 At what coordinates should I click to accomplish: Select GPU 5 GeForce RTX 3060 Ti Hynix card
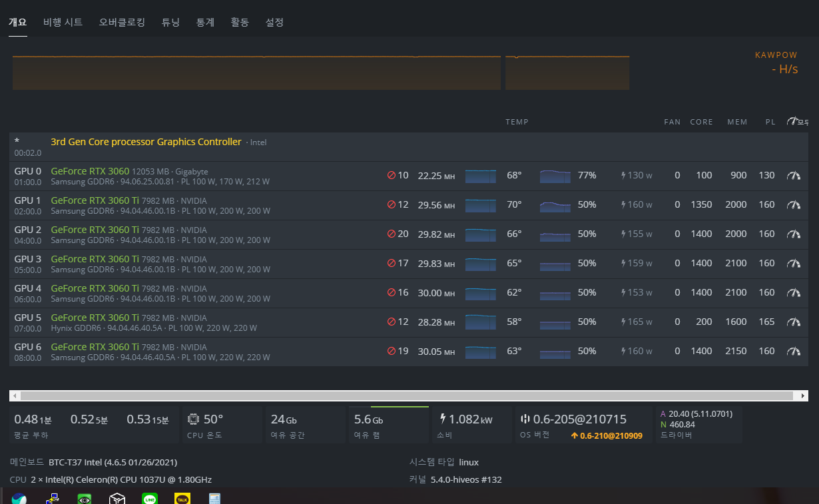(95, 318)
